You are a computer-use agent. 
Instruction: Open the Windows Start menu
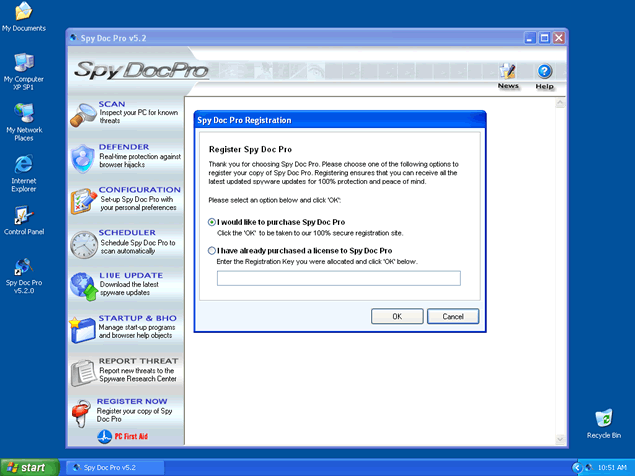(27, 467)
